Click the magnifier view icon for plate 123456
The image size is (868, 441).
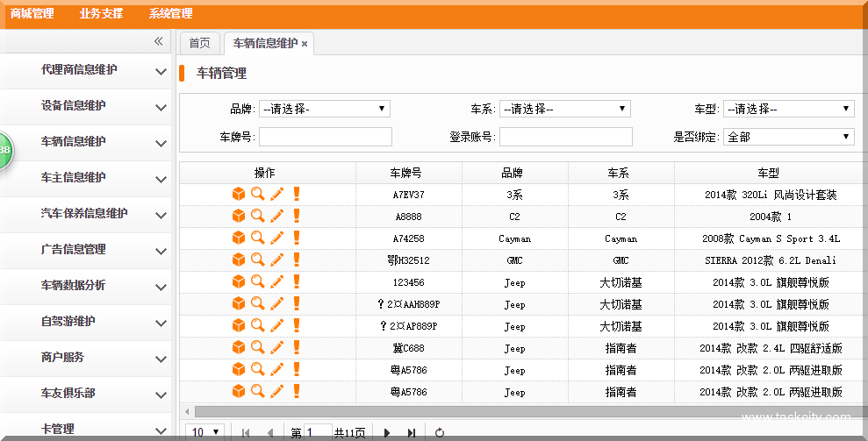pyautogui.click(x=257, y=281)
